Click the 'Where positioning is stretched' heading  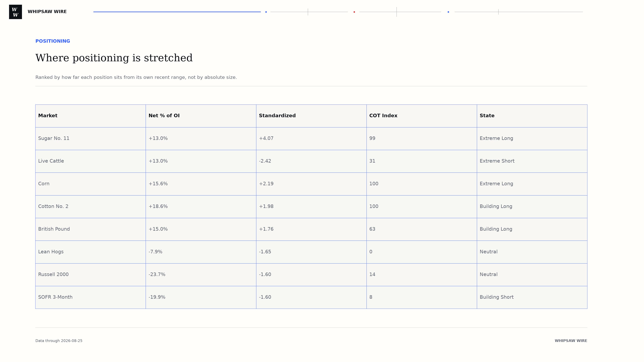[114, 58]
